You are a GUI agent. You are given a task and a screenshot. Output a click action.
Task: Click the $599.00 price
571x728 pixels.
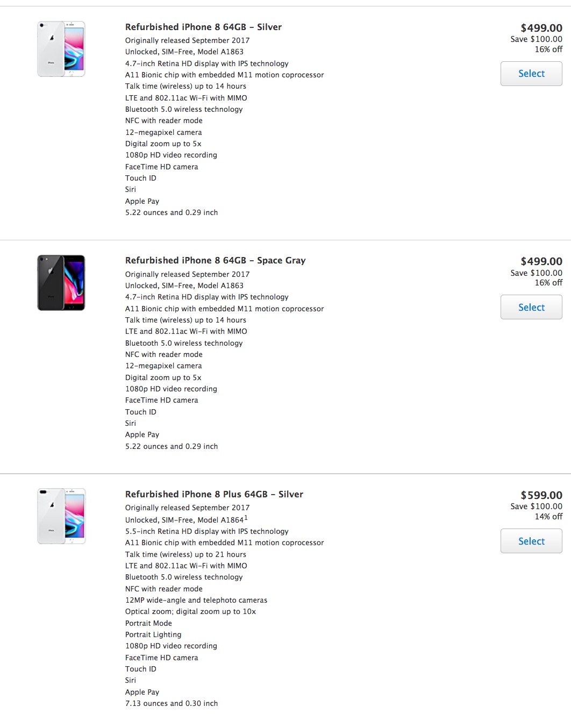541,495
